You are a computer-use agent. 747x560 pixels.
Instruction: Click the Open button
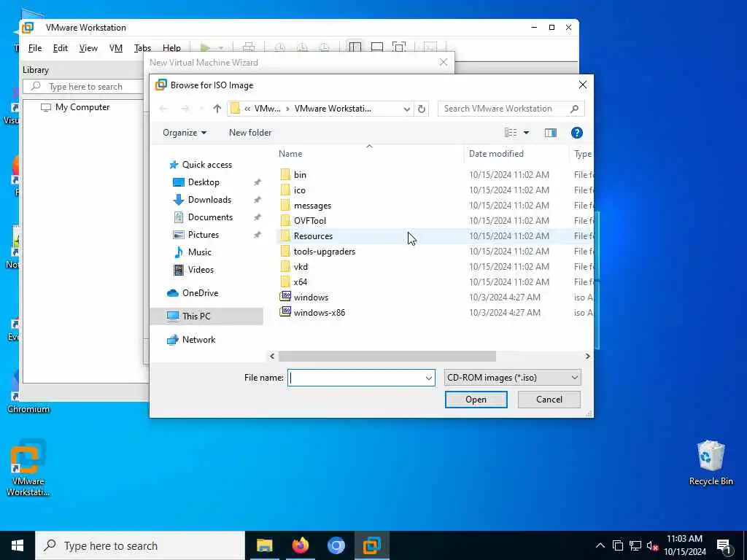point(476,400)
